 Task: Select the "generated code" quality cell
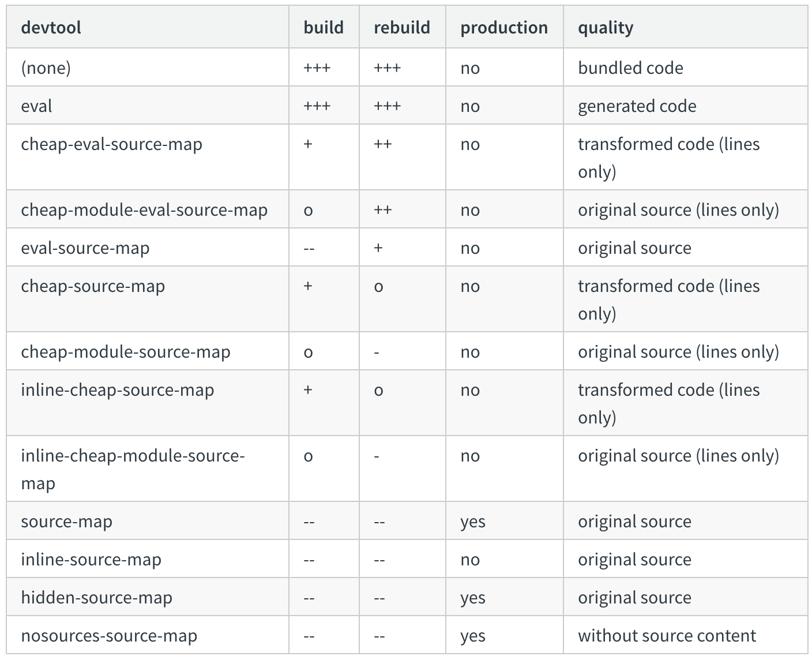point(637,106)
